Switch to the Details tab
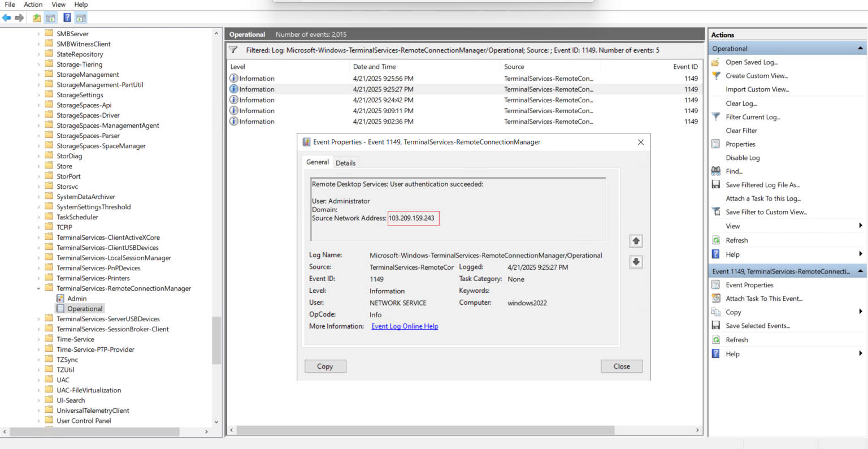Viewport: 868px width, 449px height. 345,162
